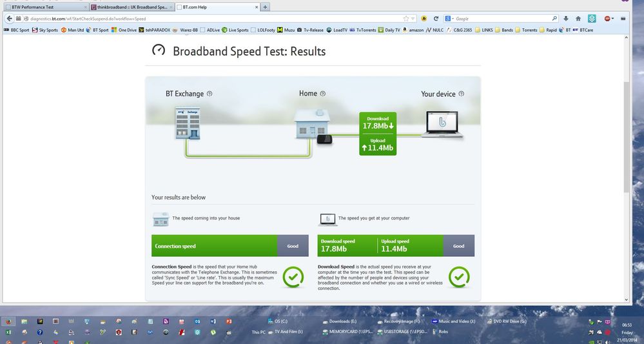
Task: Launch PowerPoint from the taskbar
Action: coord(229,321)
